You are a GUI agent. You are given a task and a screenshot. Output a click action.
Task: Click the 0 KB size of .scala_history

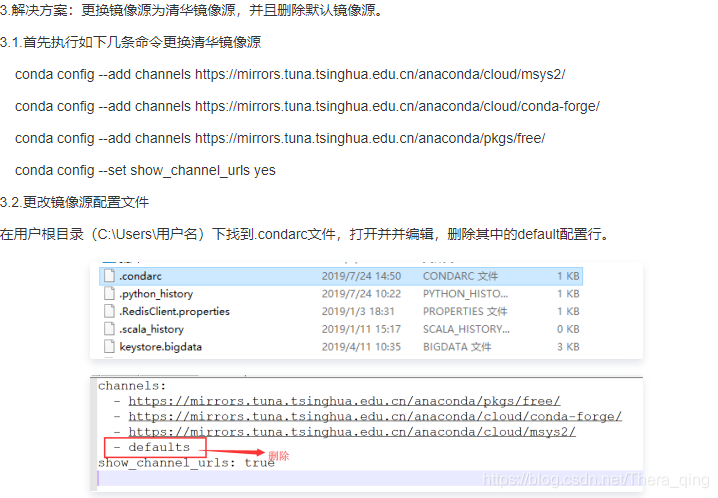coord(568,329)
